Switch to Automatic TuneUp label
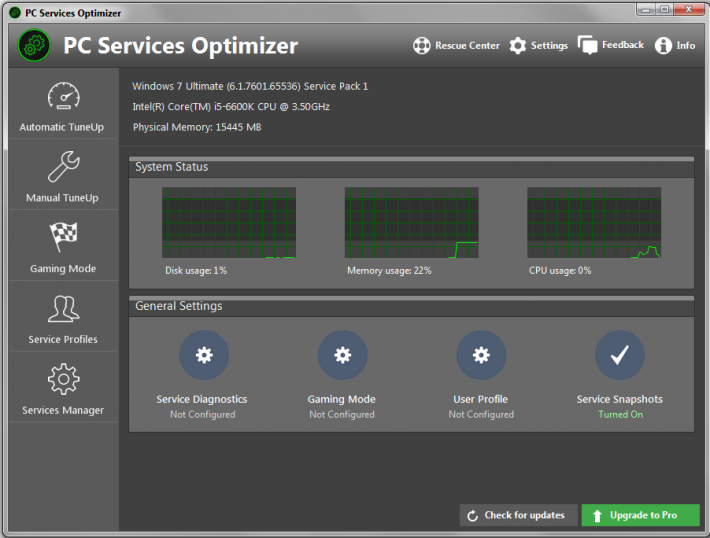 click(x=62, y=127)
